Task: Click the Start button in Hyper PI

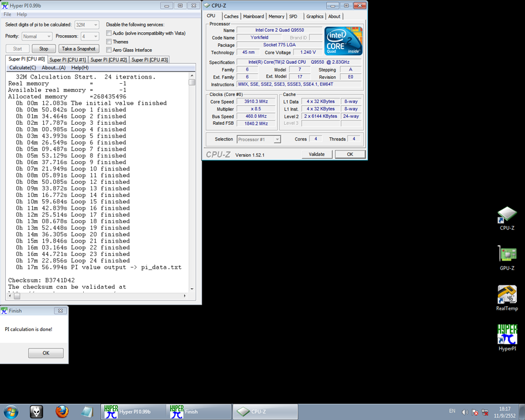Action: pos(18,49)
